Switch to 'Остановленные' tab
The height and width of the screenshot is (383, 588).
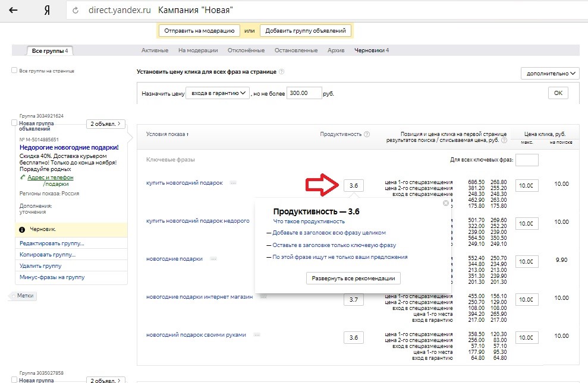point(296,50)
